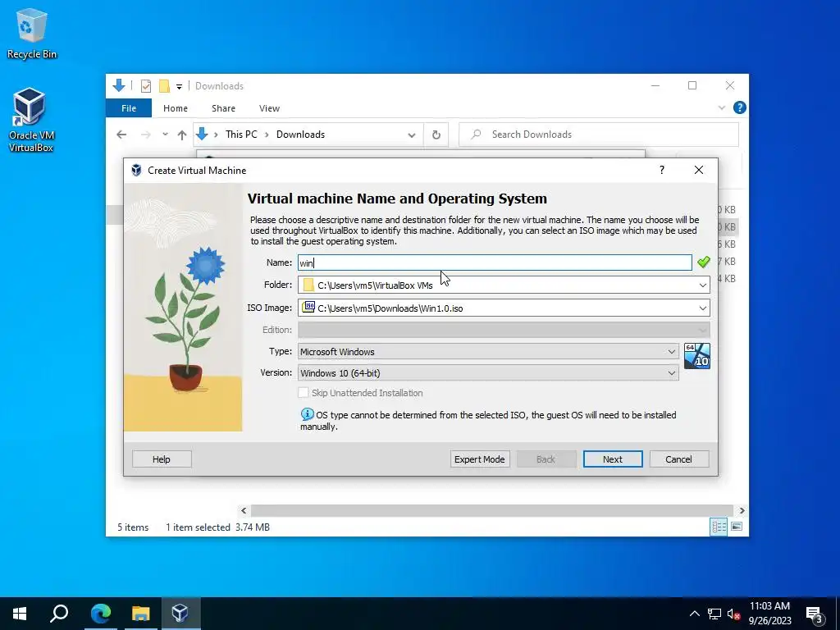Click This PC in the breadcrumb
This screenshot has width=840, height=630.
tap(241, 135)
